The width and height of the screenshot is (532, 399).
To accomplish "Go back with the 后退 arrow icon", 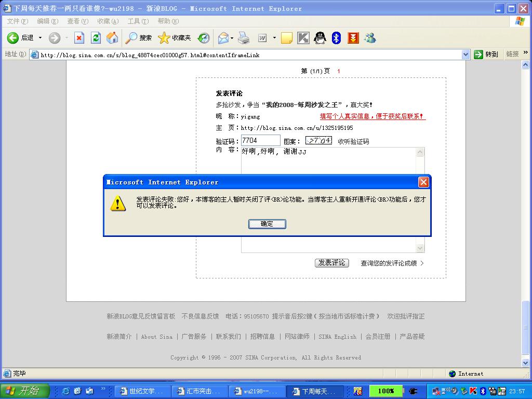I will click(x=13, y=37).
